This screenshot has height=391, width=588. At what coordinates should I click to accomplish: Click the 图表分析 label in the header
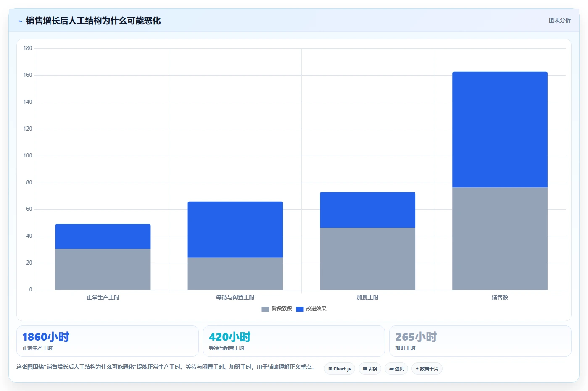(x=559, y=20)
